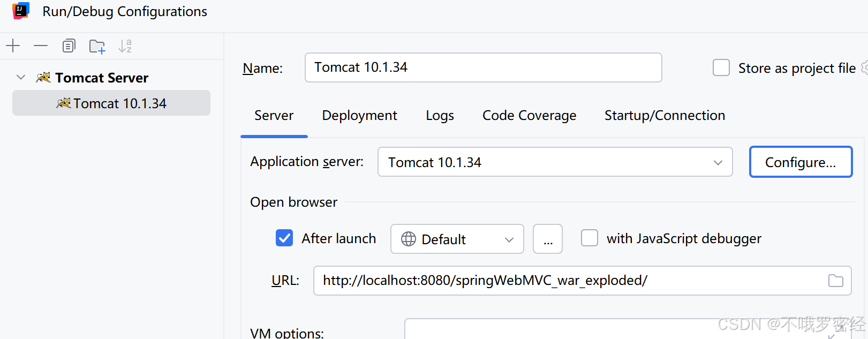Sort configurations alphabetically
This screenshot has height=339, width=868.
point(125,46)
